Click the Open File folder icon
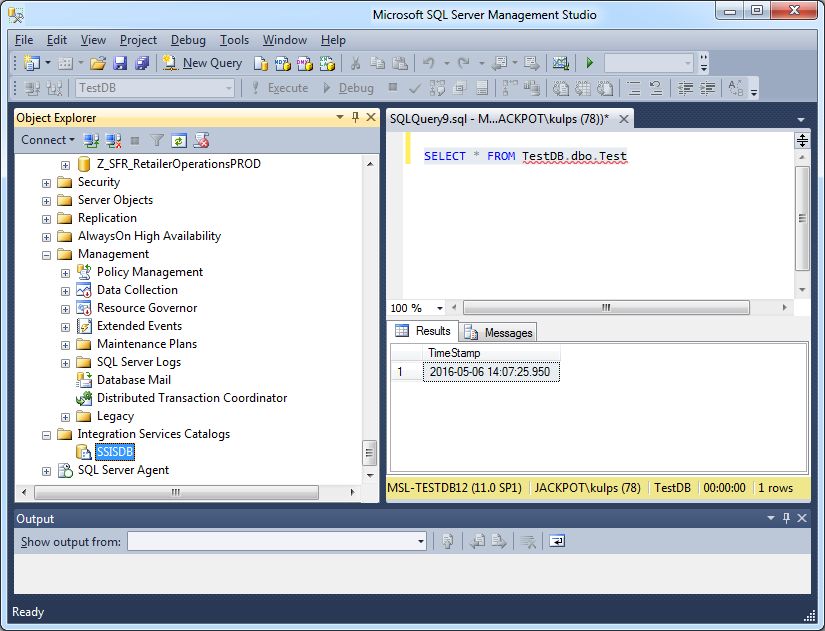The width and height of the screenshot is (825, 631). (x=98, y=63)
